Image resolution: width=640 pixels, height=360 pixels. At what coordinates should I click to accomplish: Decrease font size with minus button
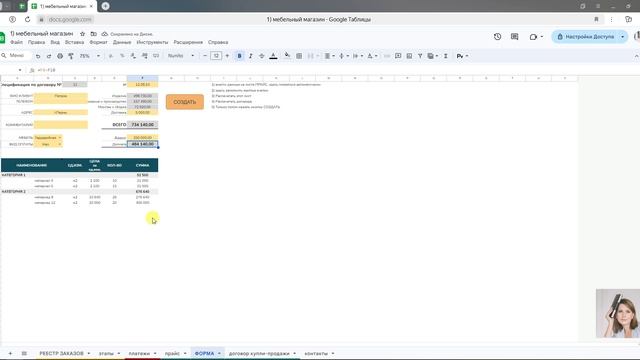[205, 56]
